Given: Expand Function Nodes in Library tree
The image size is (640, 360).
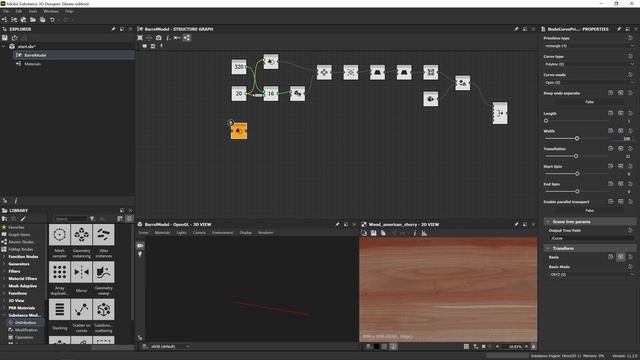Looking at the screenshot, I should tap(4, 257).
